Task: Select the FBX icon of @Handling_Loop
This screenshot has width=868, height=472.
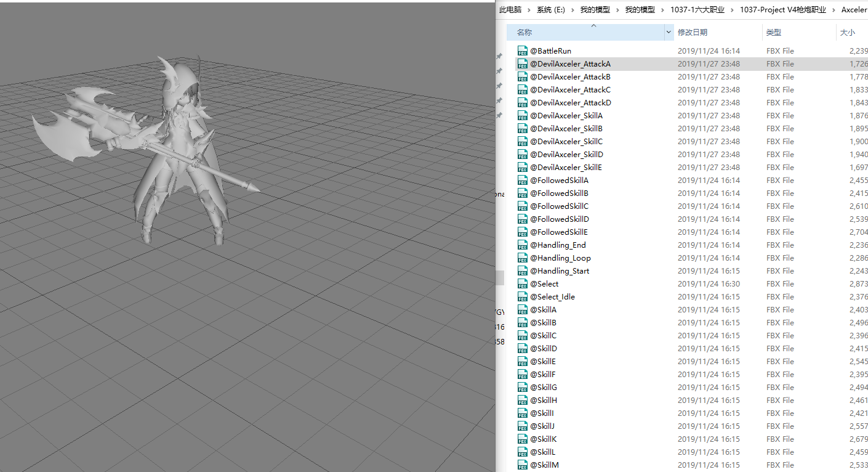Action: click(x=523, y=258)
